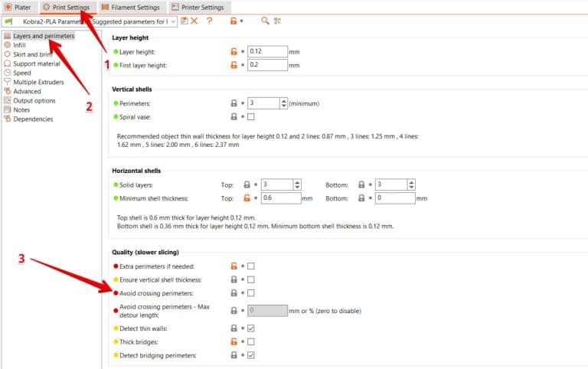Click the orange unlock icon beside Layer height
The image size is (588, 369).
[x=234, y=51]
